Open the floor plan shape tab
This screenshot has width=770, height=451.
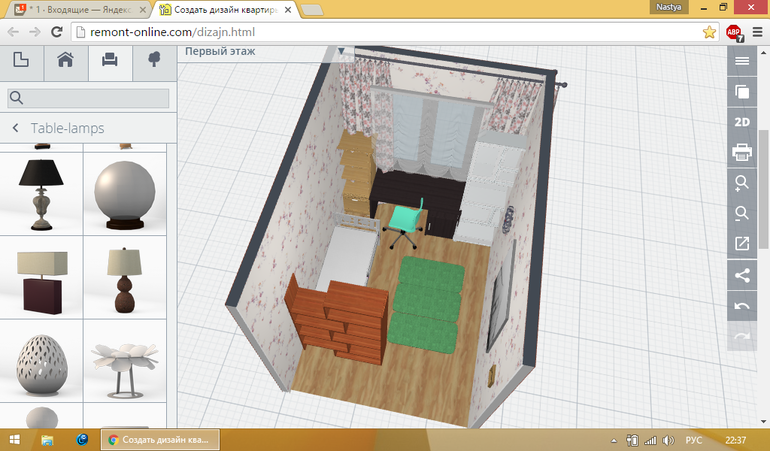point(21,60)
